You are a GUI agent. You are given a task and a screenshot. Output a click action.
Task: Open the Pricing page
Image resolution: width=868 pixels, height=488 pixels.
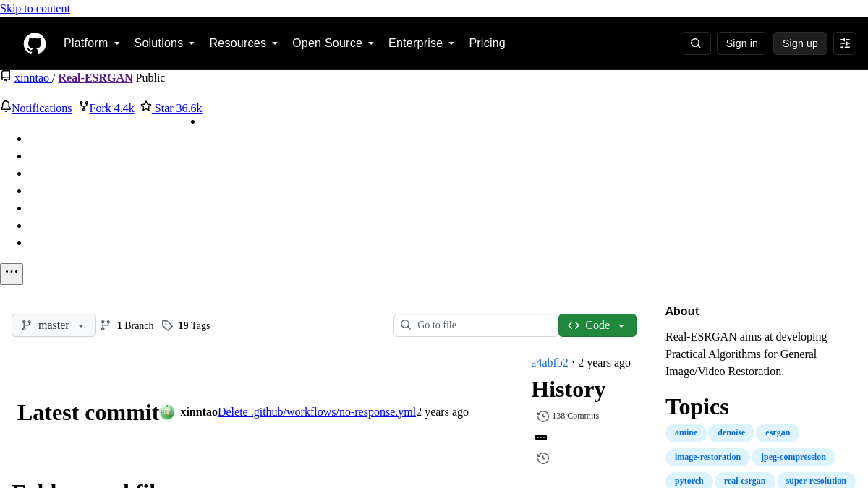(487, 43)
